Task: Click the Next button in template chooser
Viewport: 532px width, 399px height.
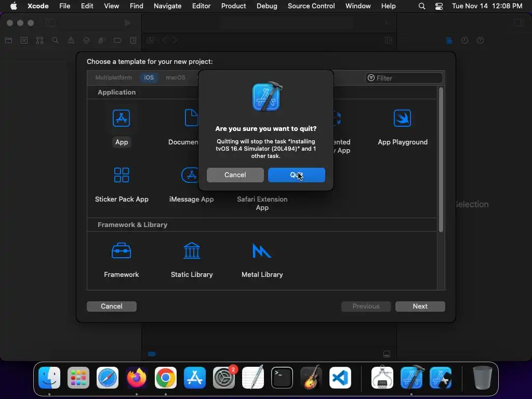Action: tap(420, 306)
